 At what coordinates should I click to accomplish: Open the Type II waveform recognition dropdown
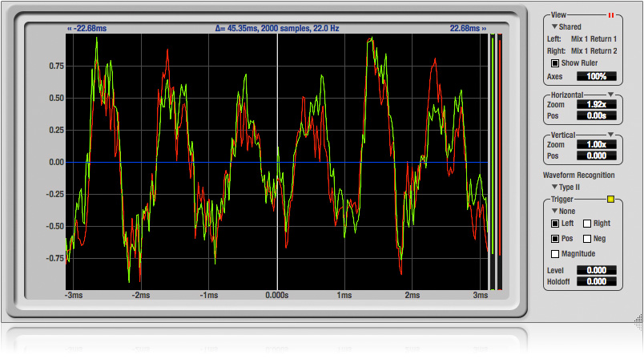[x=566, y=188]
